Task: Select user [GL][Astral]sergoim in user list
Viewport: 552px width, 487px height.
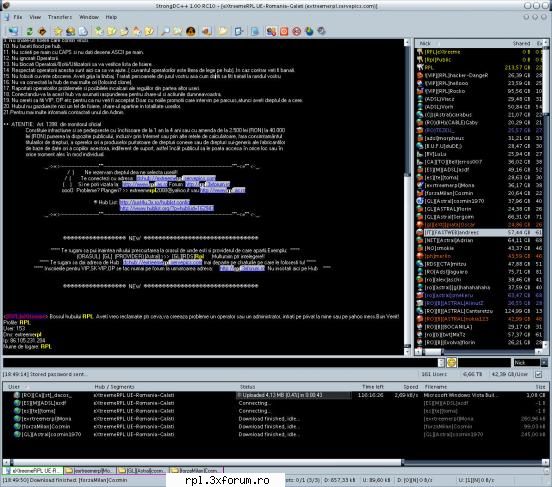Action: (x=479, y=217)
